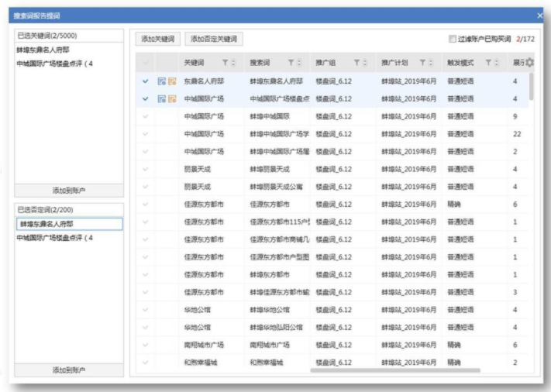
Task: Select 中城国际广场楼盘点评 in 已选否定词 list
Action: [x=54, y=238]
